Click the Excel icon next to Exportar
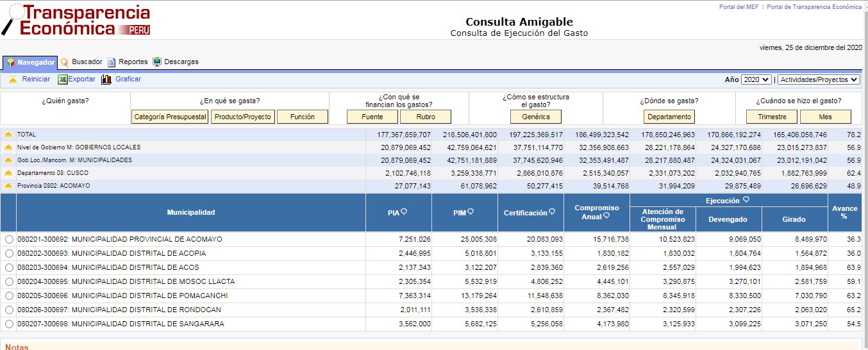Viewport: 868px width, 350px height. click(62, 79)
